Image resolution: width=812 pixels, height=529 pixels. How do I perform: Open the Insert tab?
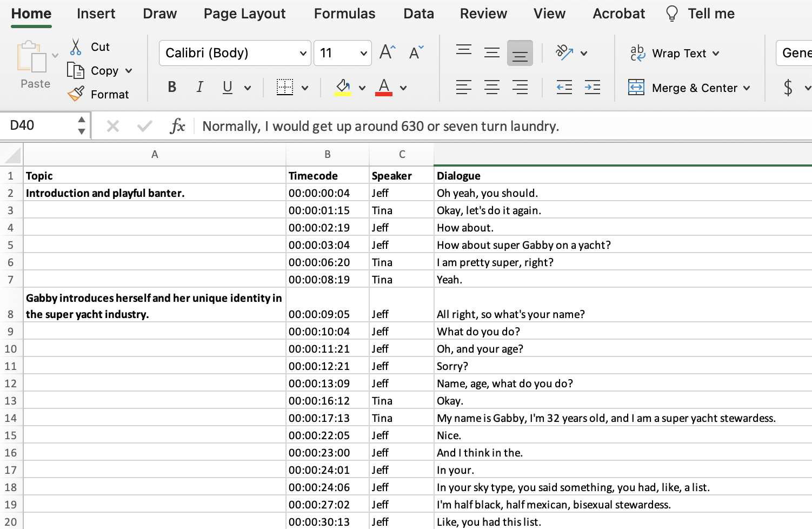coord(96,14)
